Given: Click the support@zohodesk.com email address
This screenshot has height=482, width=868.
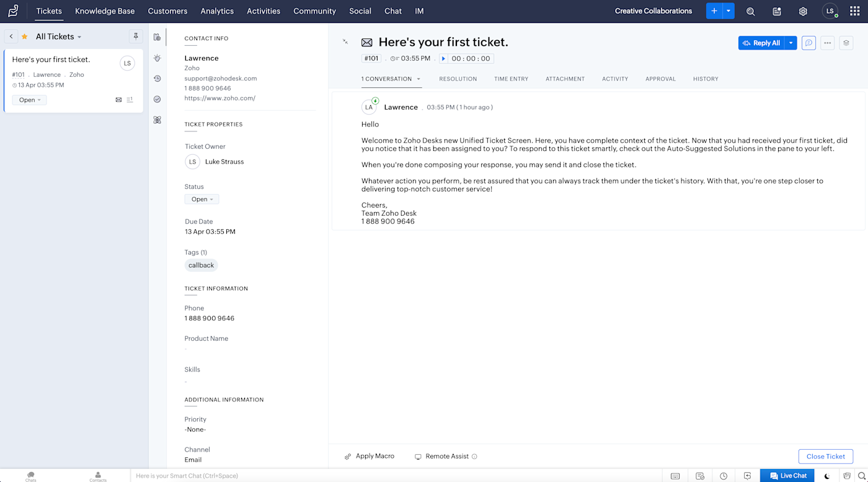Looking at the screenshot, I should 221,79.
